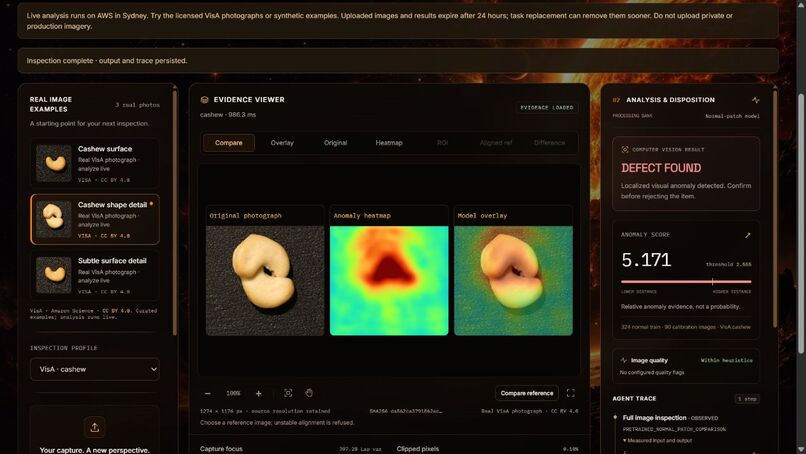Click the Evidence Viewer cube icon

point(205,100)
